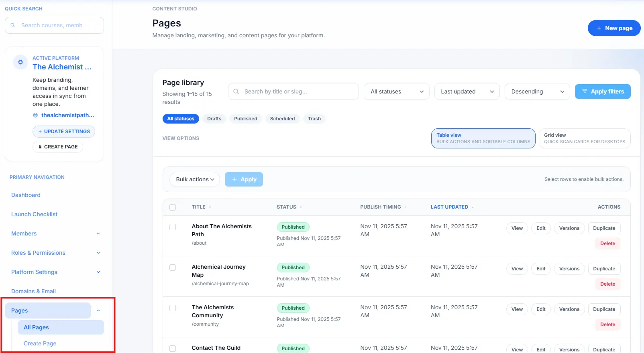Open Versions for The Alchemists Community
This screenshot has width=644, height=353.
coord(569,309)
